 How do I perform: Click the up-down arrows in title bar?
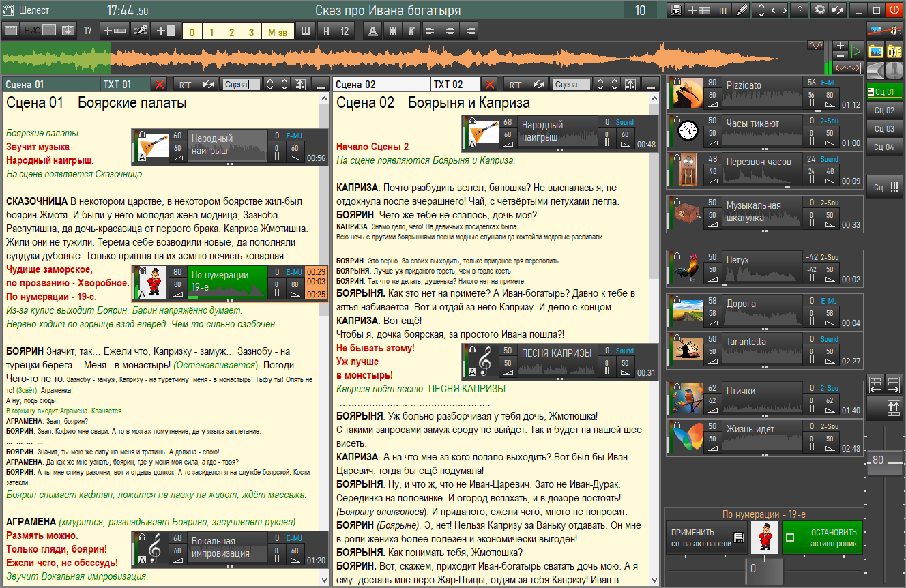(761, 10)
